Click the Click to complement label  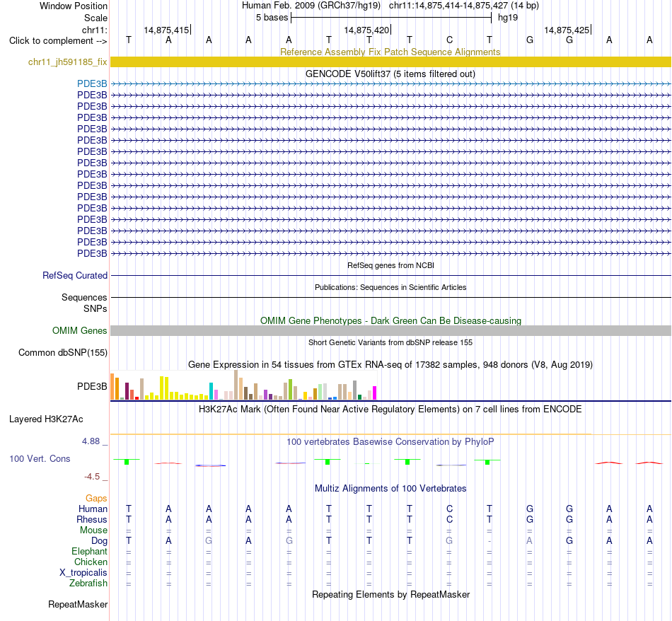pos(58,41)
